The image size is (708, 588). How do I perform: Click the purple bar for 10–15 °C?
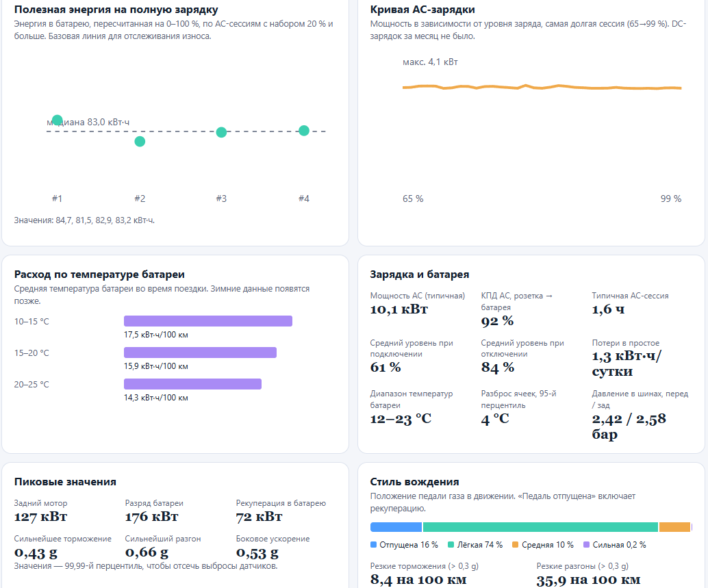coord(208,321)
